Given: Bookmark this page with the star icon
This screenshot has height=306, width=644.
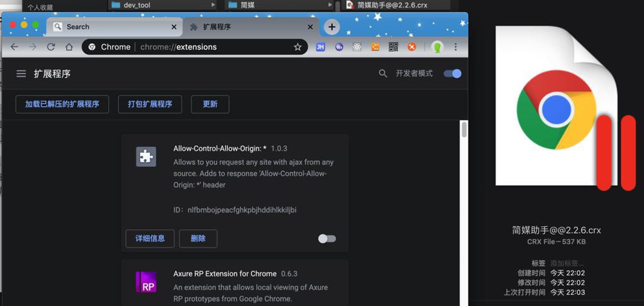Looking at the screenshot, I should [x=297, y=46].
